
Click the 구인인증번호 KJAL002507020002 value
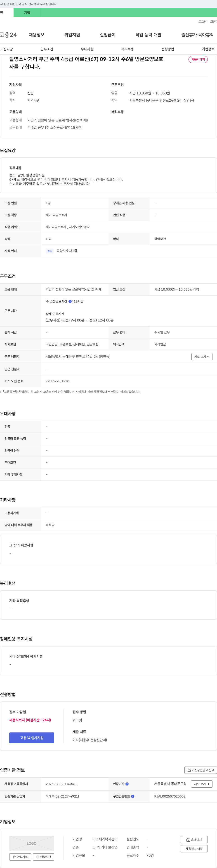point(170,796)
